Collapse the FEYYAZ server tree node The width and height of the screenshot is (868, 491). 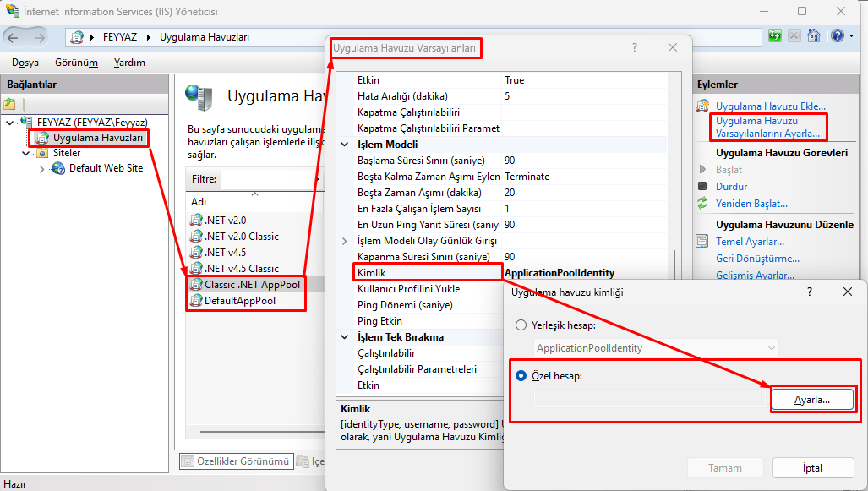10,123
